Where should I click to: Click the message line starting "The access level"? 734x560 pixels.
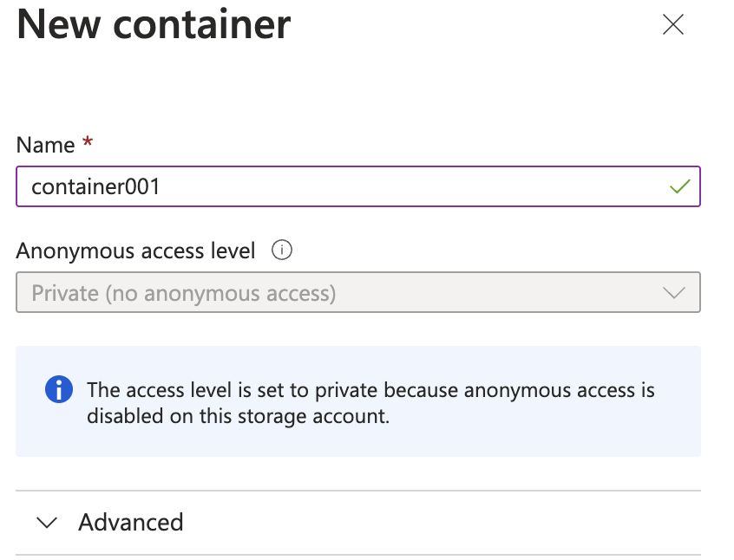pos(370,390)
